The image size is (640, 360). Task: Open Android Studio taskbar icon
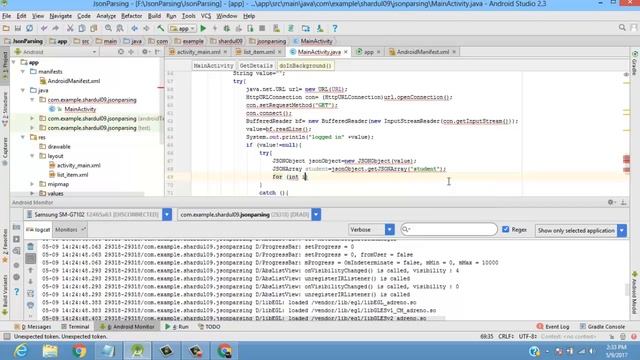click(x=137, y=351)
